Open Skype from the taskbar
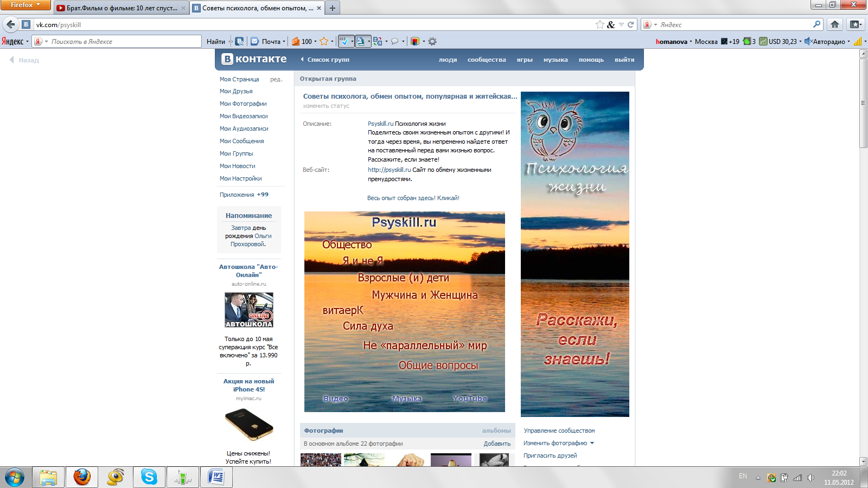868x488 pixels. click(x=149, y=477)
